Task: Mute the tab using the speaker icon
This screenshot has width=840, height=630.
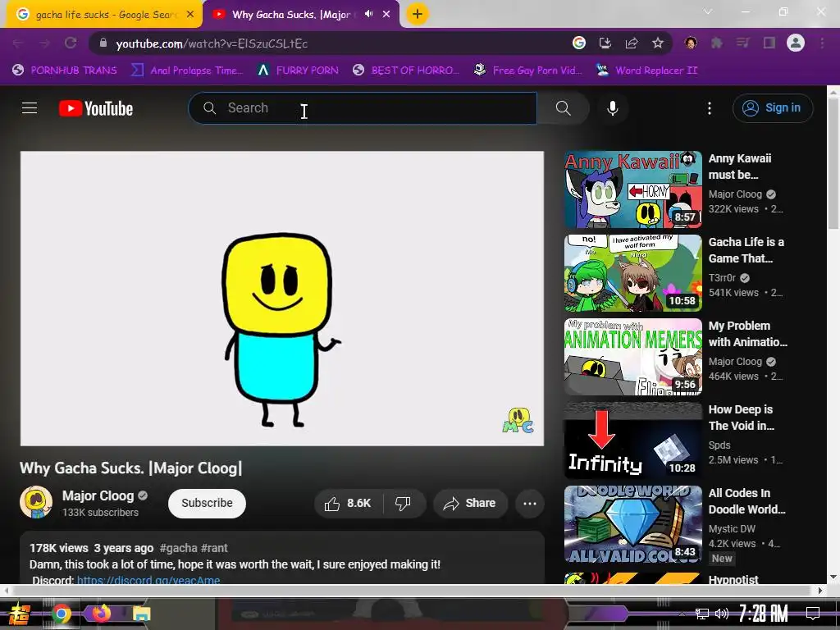Action: tap(368, 15)
